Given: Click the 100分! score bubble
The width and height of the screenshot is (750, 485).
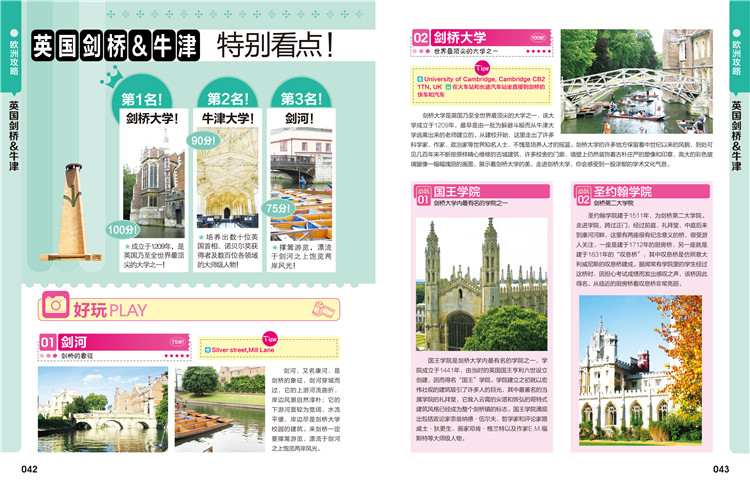Looking at the screenshot, I should (x=122, y=230).
